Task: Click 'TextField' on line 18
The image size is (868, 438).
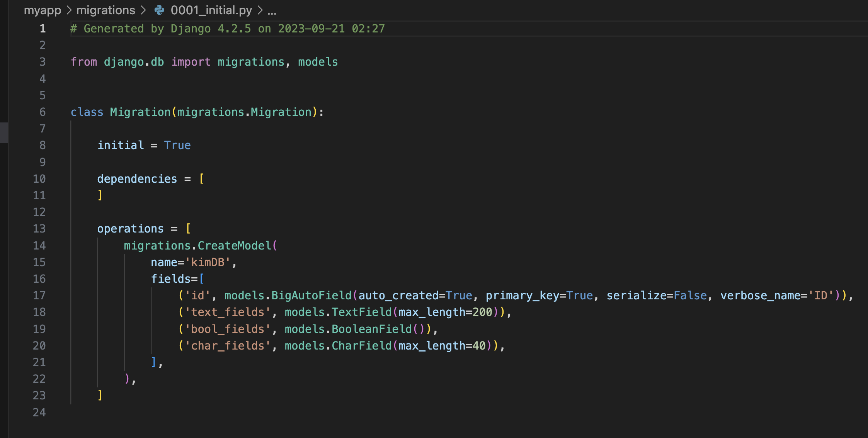Action: click(362, 312)
